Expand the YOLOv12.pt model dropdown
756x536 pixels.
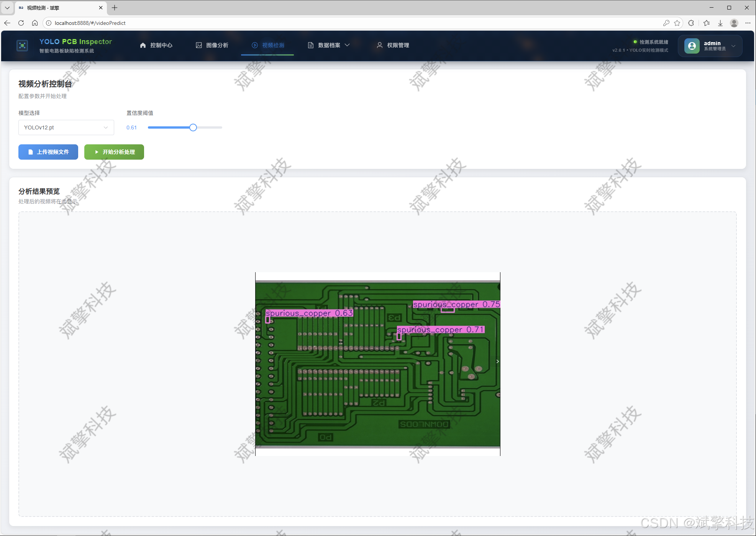pyautogui.click(x=66, y=127)
